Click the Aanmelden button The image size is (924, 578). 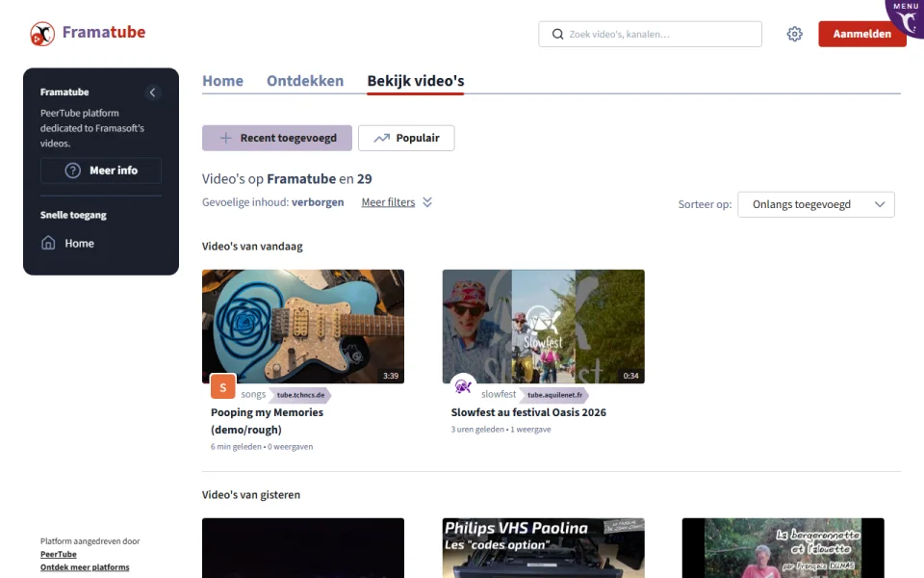(862, 35)
